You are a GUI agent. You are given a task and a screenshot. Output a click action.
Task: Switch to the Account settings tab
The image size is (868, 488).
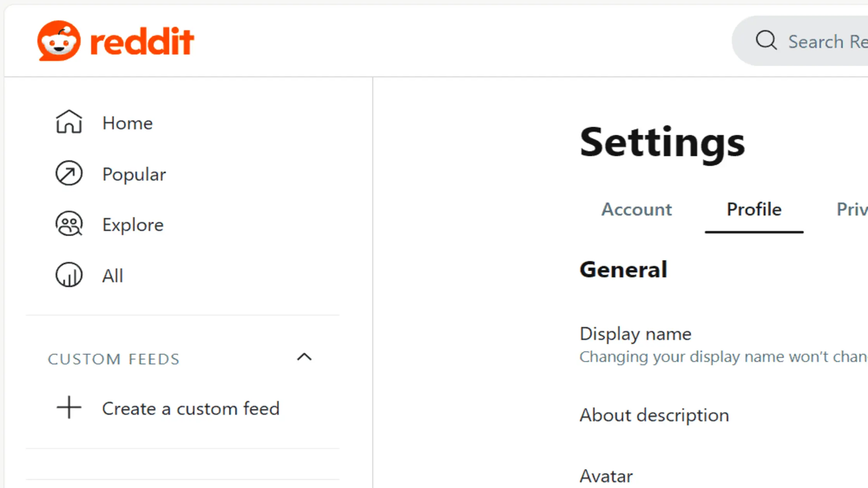tap(637, 209)
